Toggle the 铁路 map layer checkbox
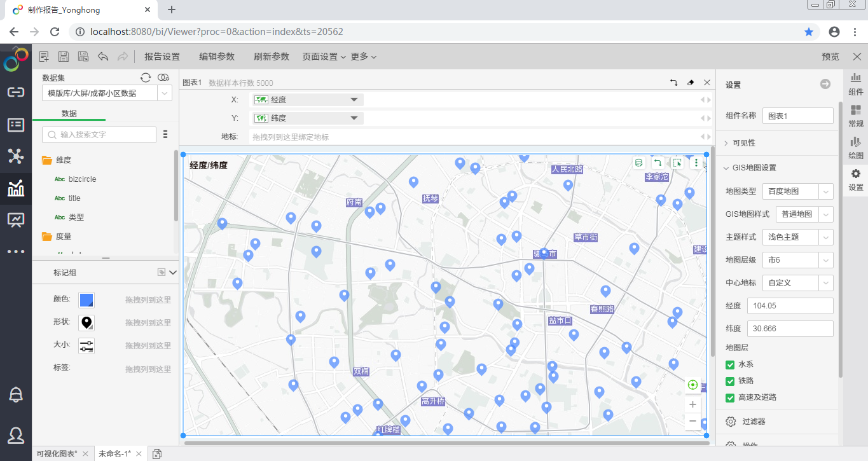The height and width of the screenshot is (461, 868). 730,381
